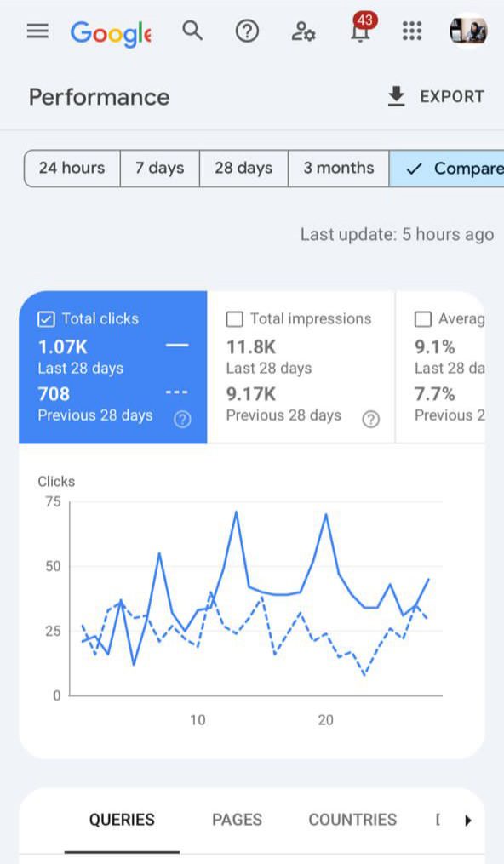Open the hamburger navigation menu
The height and width of the screenshot is (864, 504).
pos(37,31)
